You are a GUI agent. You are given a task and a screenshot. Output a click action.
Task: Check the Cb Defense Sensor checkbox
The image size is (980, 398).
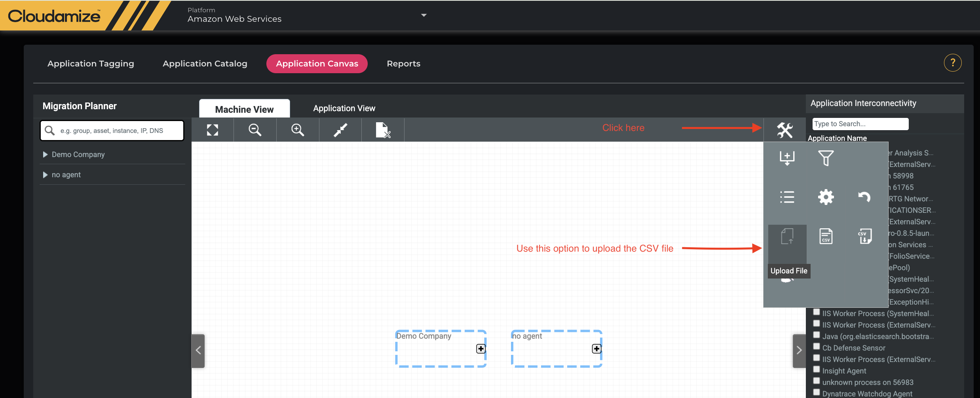coord(816,347)
